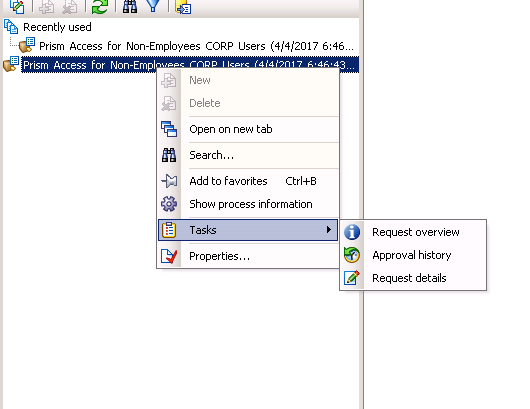
Task: Click the refresh green arrows toolbar icon
Action: (100, 7)
